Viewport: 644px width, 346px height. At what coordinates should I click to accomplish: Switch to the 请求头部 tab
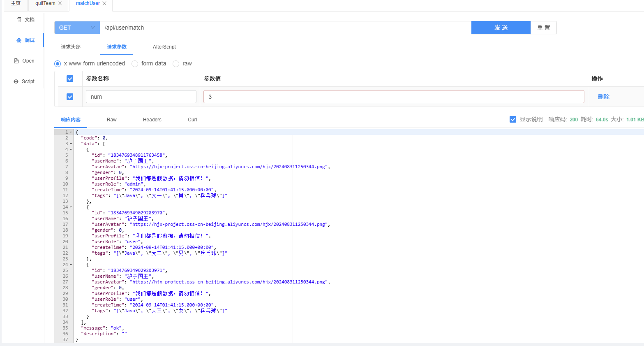(71, 47)
